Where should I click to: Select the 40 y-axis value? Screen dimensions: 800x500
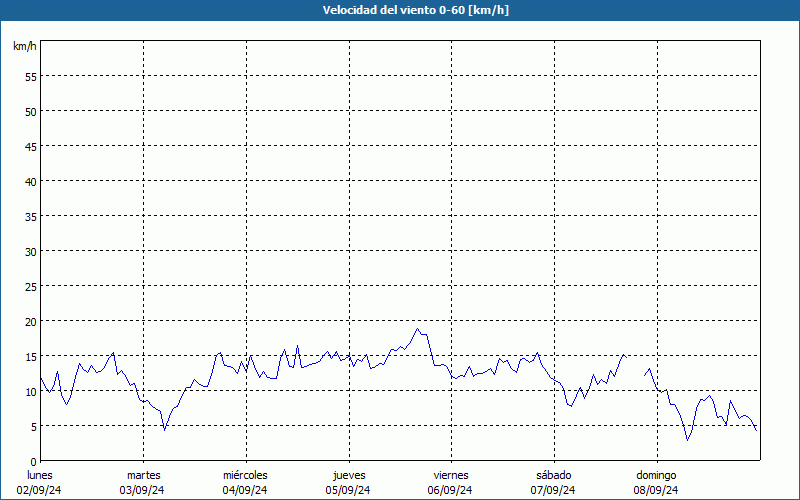(31, 182)
